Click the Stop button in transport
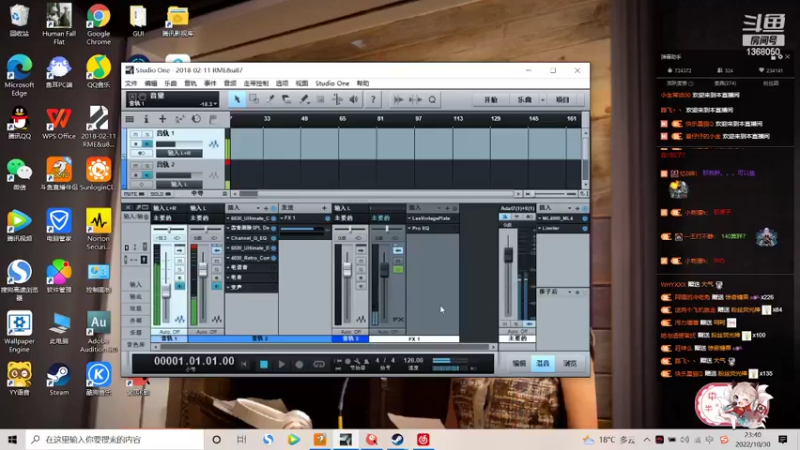800x450 pixels. [x=263, y=364]
